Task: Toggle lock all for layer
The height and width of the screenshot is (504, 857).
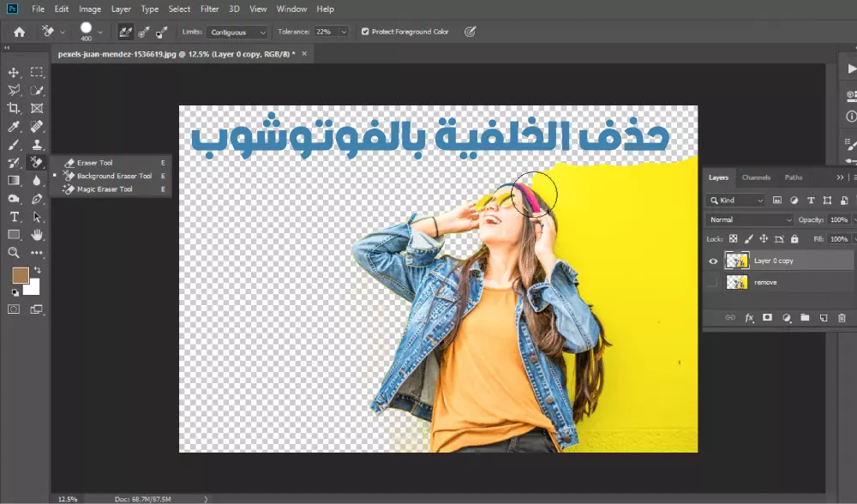Action: 794,239
